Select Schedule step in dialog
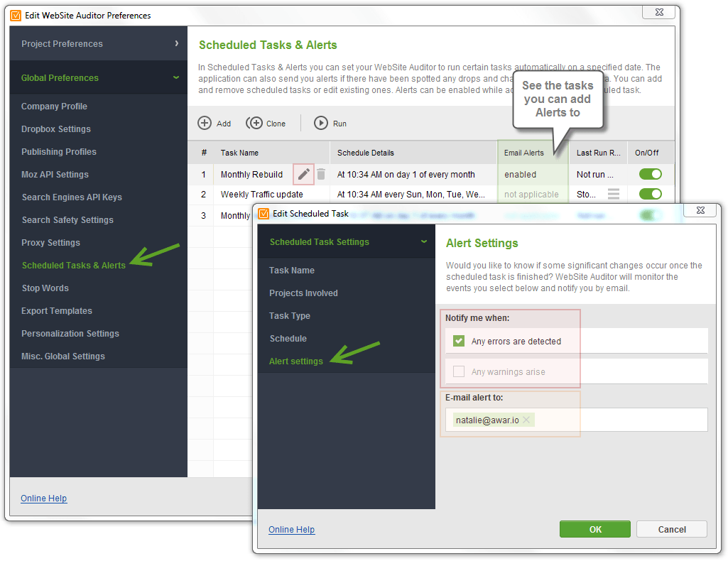This screenshot has width=728, height=561. [x=288, y=338]
